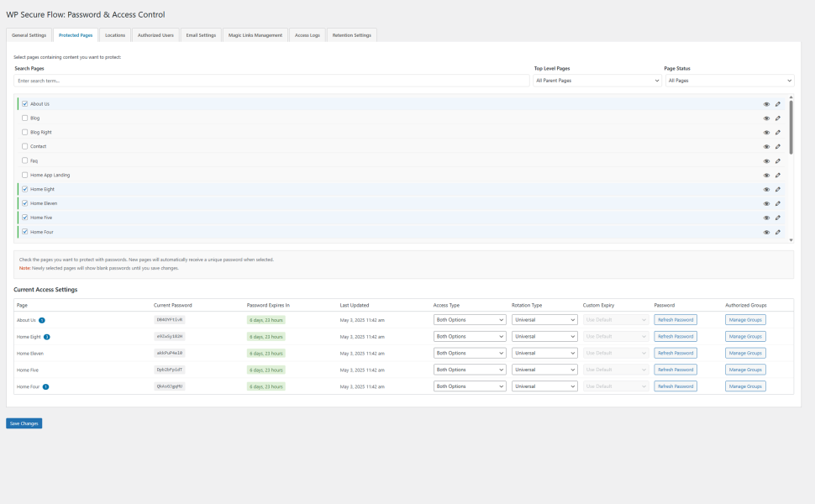Refresh Password for Home Eight
This screenshot has width=815, height=504.
(676, 337)
